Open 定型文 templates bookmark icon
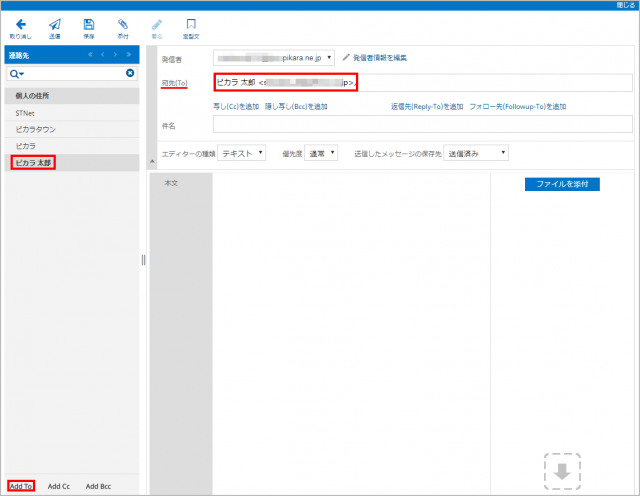 (x=190, y=24)
